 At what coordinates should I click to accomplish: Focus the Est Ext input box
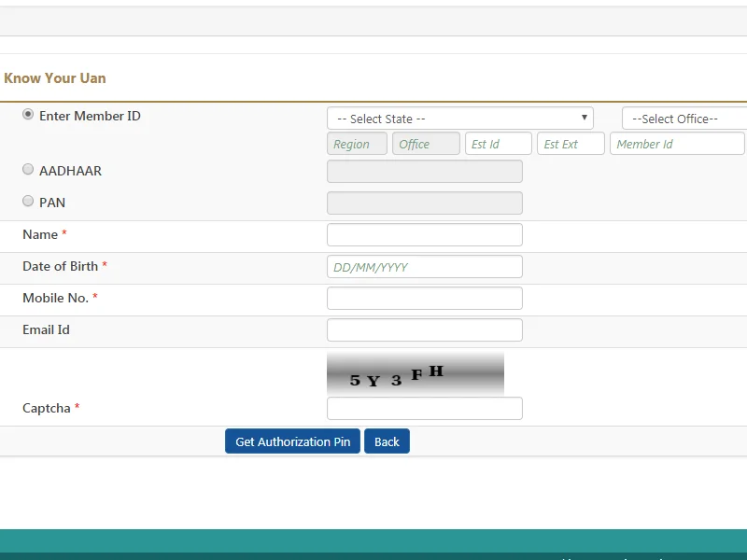(x=571, y=144)
